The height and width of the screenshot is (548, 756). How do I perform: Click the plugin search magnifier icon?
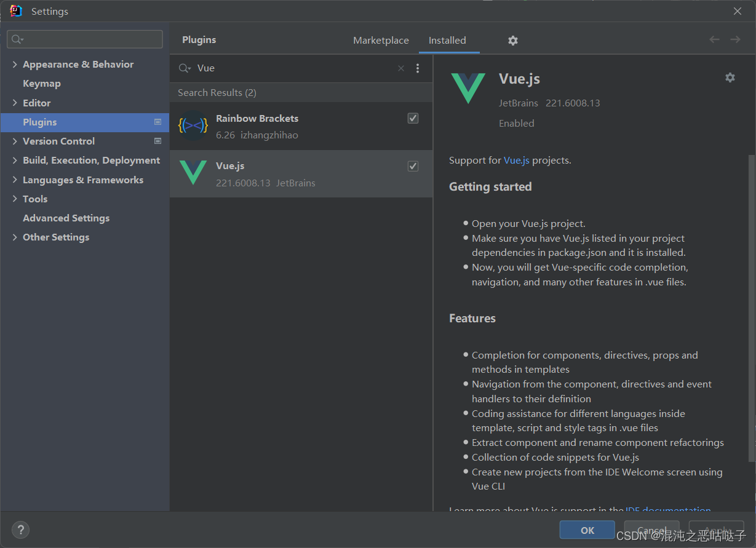(185, 68)
